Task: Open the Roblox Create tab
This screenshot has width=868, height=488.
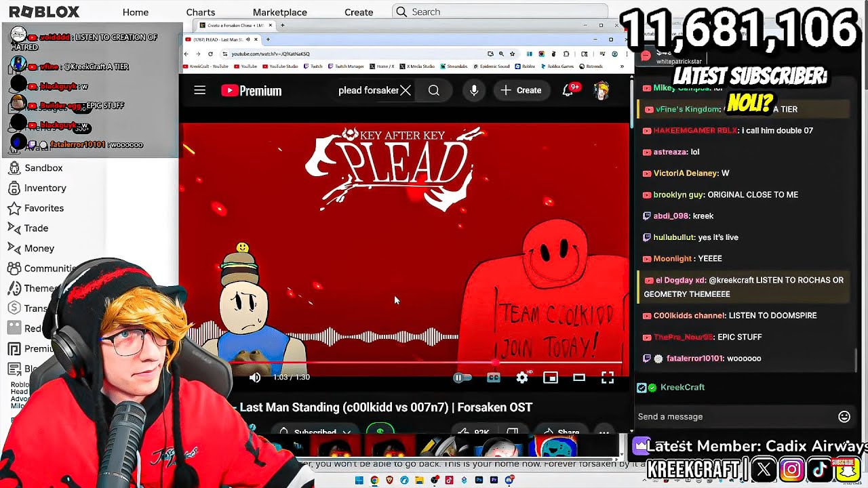Action: click(x=359, y=12)
